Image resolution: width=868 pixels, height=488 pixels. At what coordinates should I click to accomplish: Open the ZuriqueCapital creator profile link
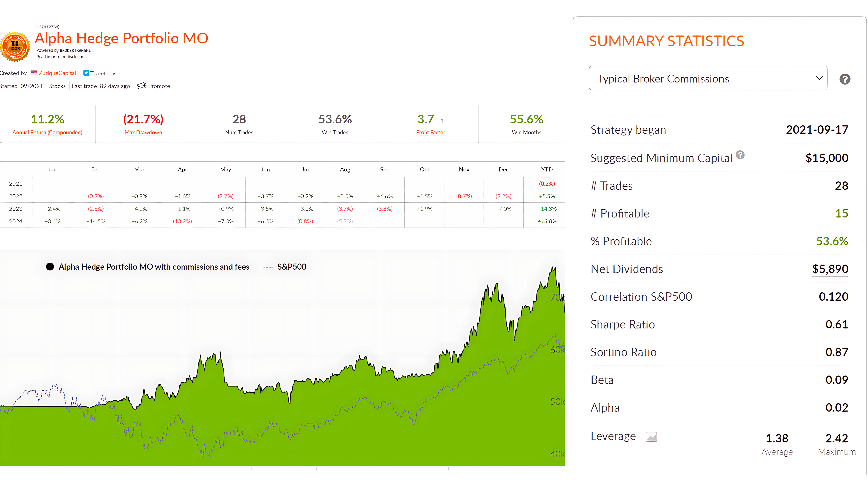click(x=57, y=73)
